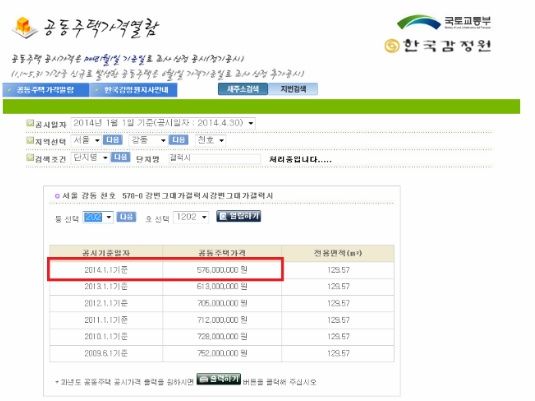The height and width of the screenshot is (401, 535).
Task: Click 129.57 area in the 2014.1.1 row
Action: 338,270
